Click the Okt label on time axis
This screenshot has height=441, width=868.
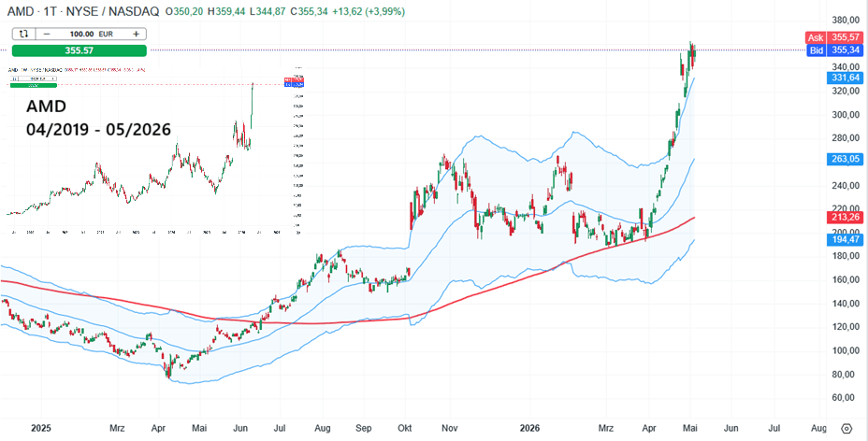[406, 428]
